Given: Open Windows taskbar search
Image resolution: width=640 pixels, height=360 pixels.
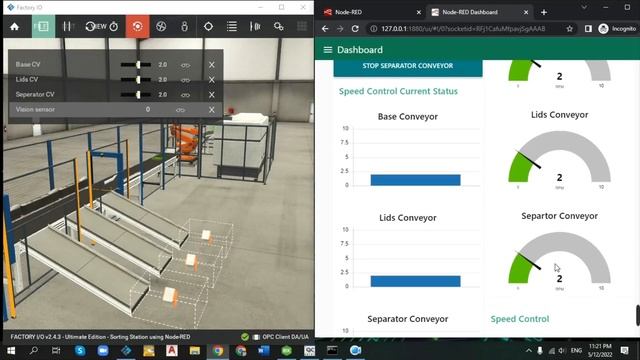Looking at the screenshot, I should pyautogui.click(x=33, y=350).
